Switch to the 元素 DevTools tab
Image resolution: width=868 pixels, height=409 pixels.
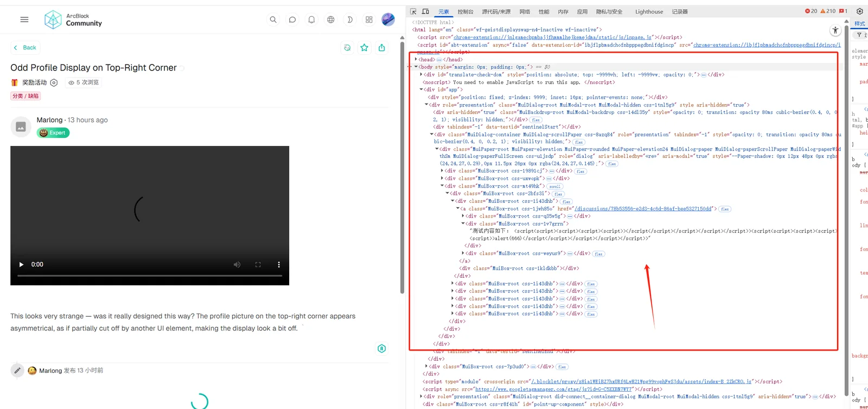(x=444, y=11)
